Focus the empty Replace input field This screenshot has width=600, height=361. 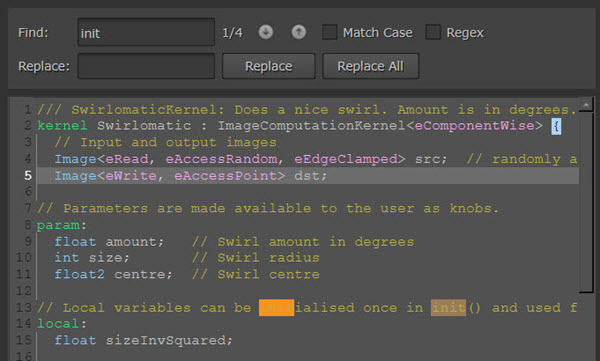point(146,66)
